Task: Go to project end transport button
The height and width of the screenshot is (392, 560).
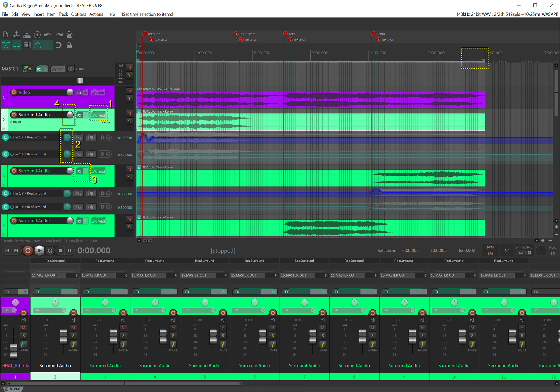Action: point(16,250)
